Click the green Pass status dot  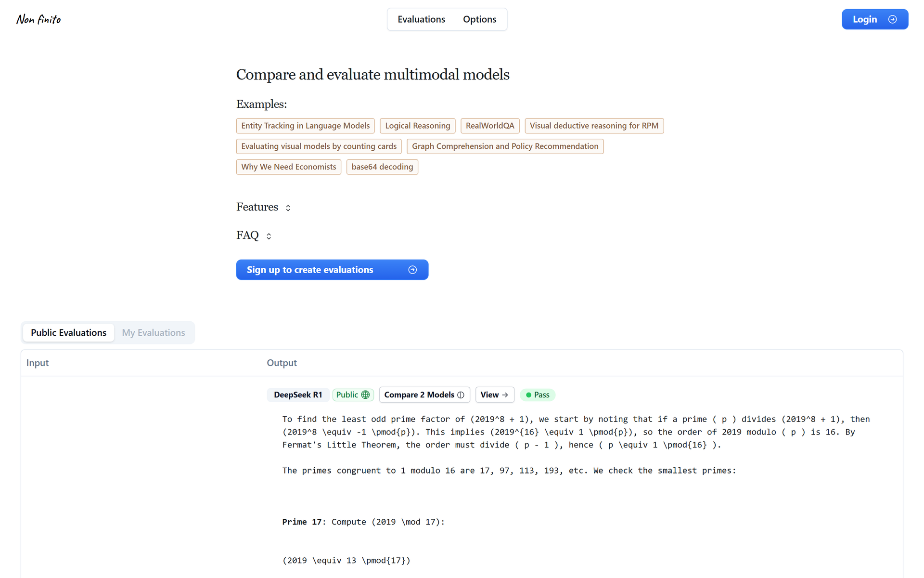click(x=528, y=395)
